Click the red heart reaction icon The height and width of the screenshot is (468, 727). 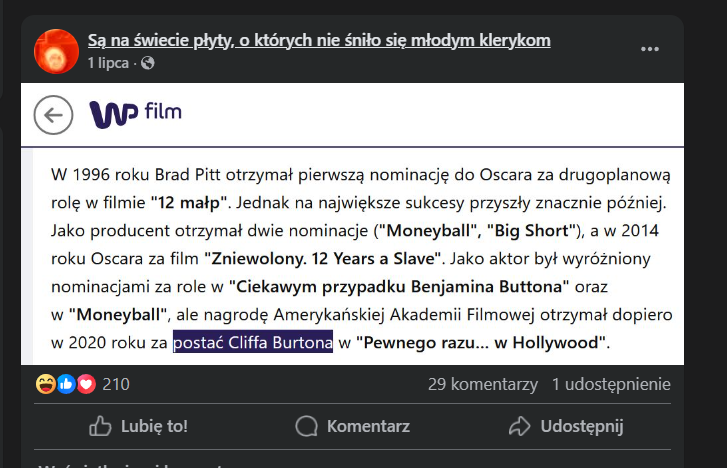pyautogui.click(x=85, y=384)
